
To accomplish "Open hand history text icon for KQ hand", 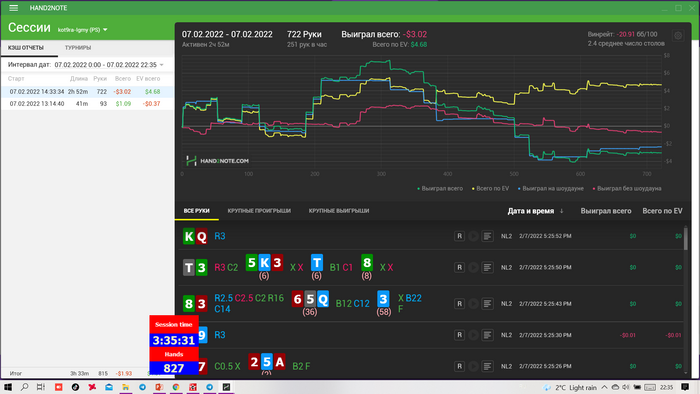I will [488, 236].
